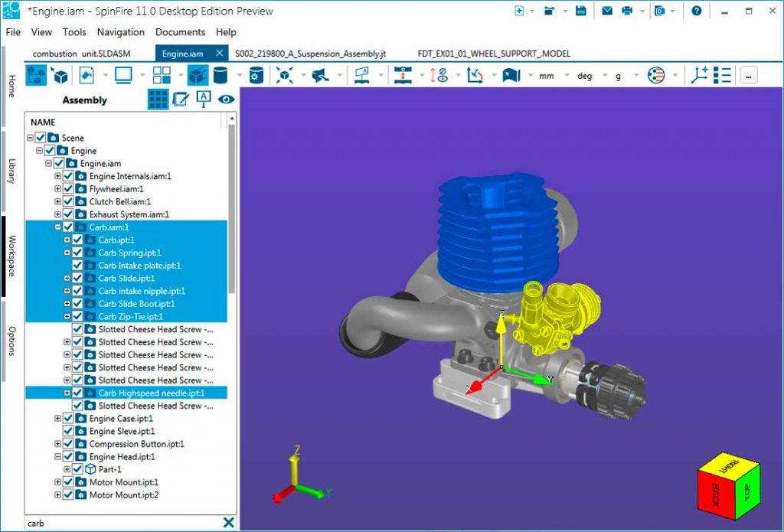Open help with the question mark icon
Screen dimensions: 784x532
[697, 11]
